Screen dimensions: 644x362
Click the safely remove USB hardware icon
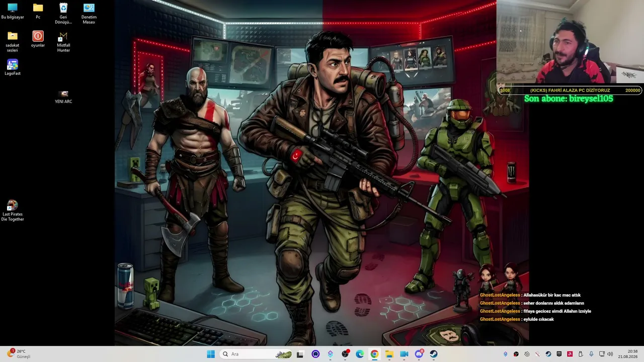coord(581,354)
